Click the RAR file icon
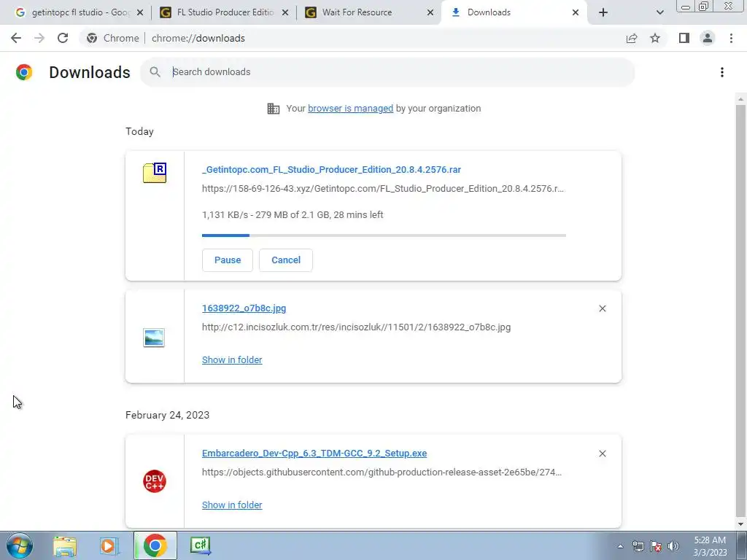The height and width of the screenshot is (560, 747). (155, 172)
